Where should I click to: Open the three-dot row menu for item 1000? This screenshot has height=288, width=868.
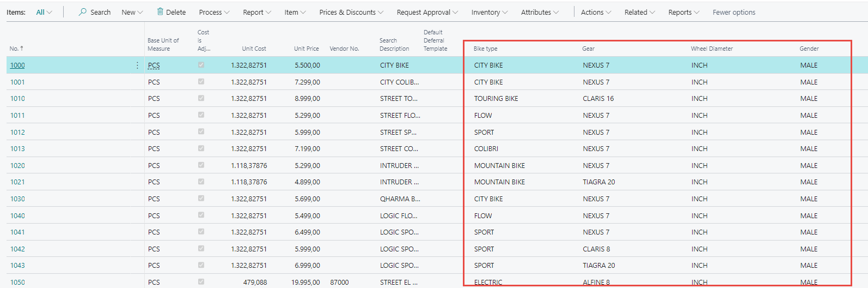coord(137,65)
